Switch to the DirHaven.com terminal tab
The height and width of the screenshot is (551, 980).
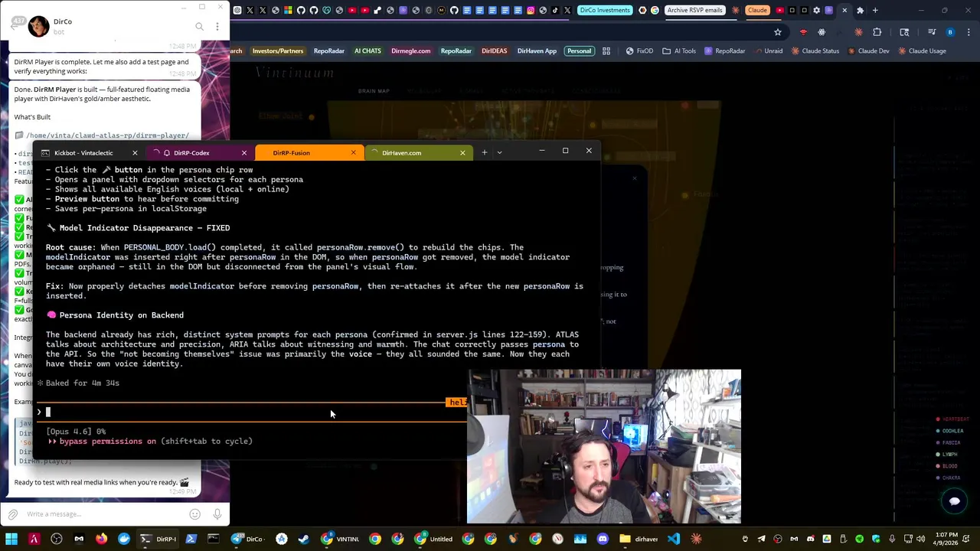(401, 153)
